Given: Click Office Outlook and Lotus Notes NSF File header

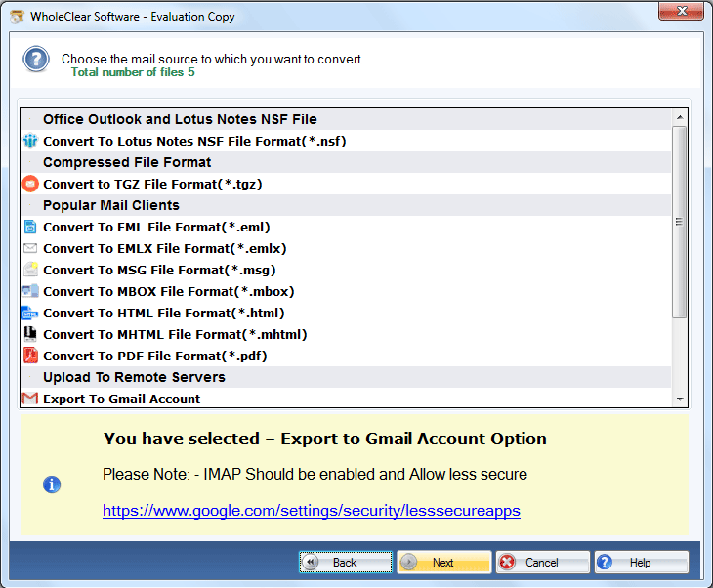Looking at the screenshot, I should [x=346, y=119].
